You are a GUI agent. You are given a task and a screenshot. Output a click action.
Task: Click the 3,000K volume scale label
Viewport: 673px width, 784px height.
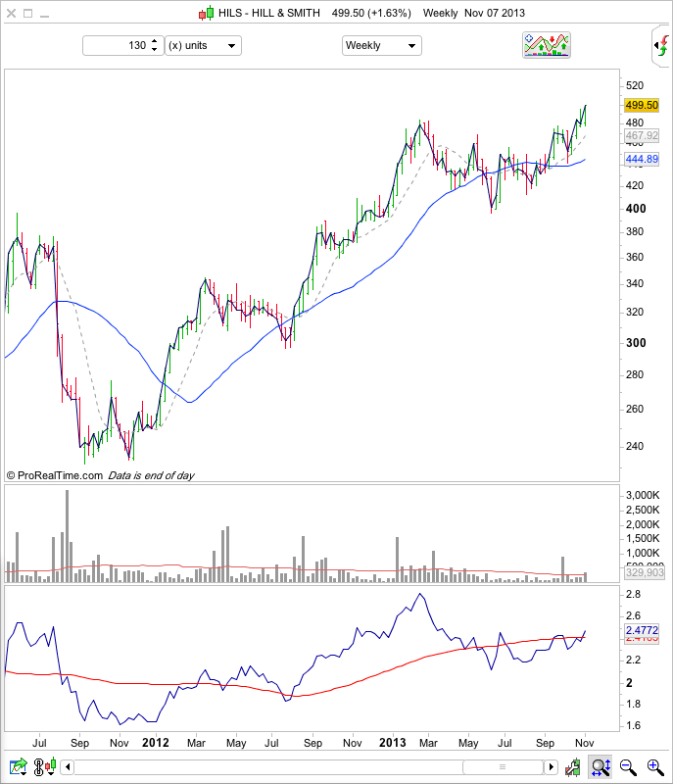coord(643,495)
